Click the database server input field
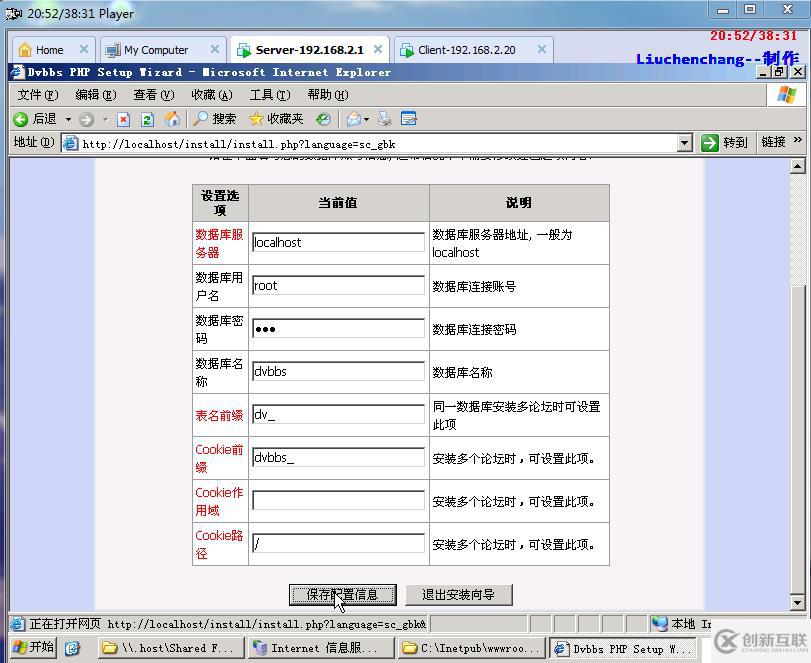 (339, 242)
